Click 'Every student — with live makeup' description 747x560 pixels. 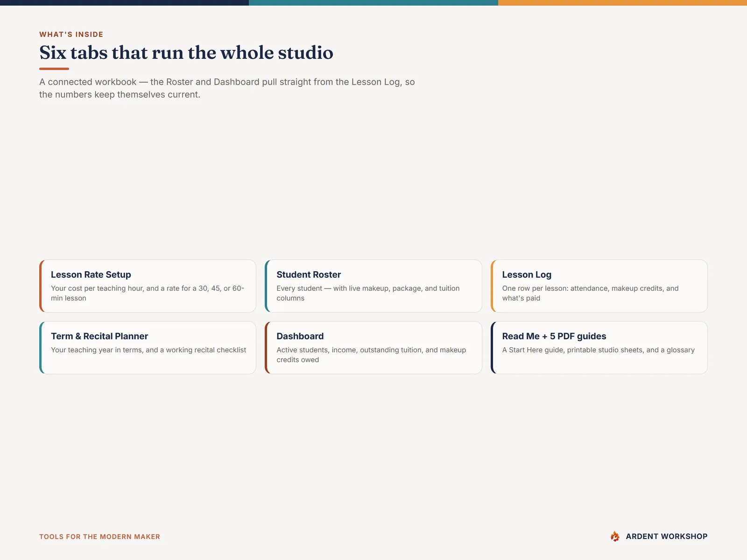pos(368,293)
